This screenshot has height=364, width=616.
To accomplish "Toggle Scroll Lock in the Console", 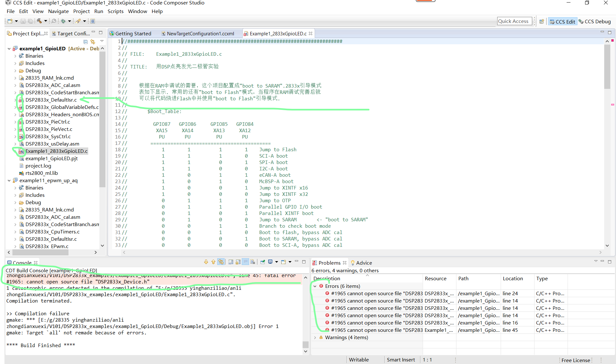I will [x=238, y=261].
